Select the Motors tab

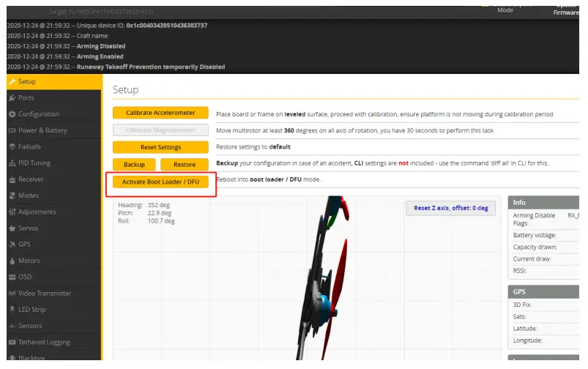(x=54, y=261)
